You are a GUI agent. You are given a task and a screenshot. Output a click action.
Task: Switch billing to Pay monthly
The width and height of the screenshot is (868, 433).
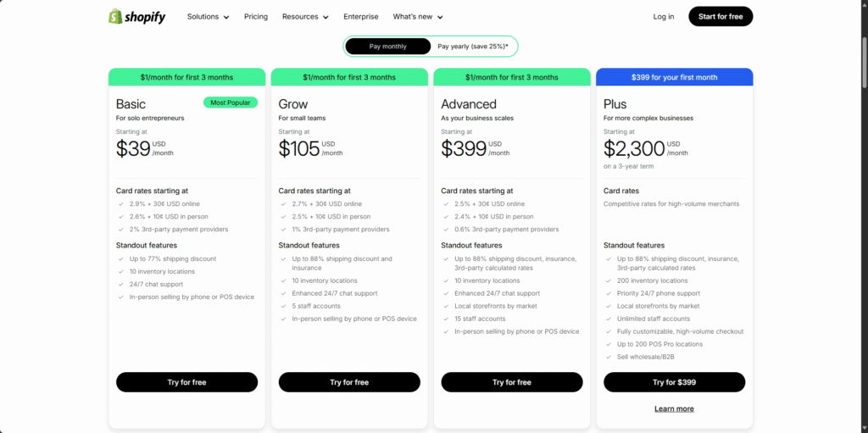coord(388,46)
